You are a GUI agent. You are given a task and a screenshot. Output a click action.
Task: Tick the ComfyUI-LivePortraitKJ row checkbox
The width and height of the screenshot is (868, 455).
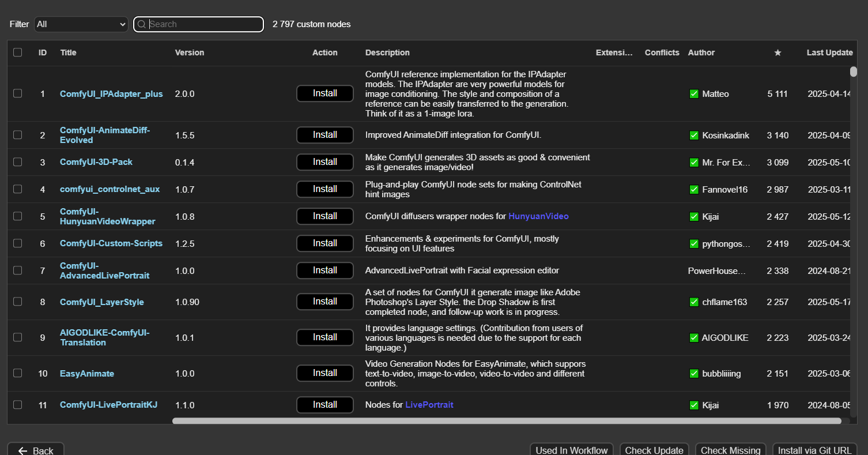(x=18, y=405)
